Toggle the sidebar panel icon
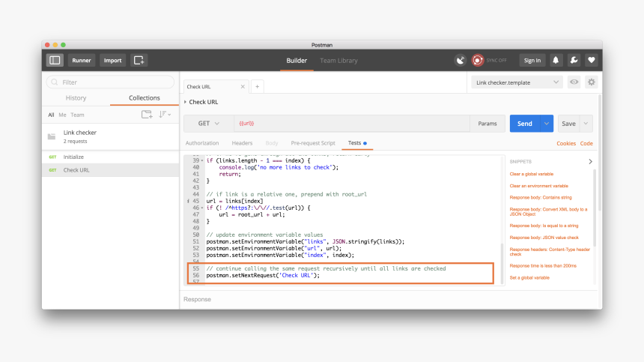The image size is (644, 362). (55, 61)
